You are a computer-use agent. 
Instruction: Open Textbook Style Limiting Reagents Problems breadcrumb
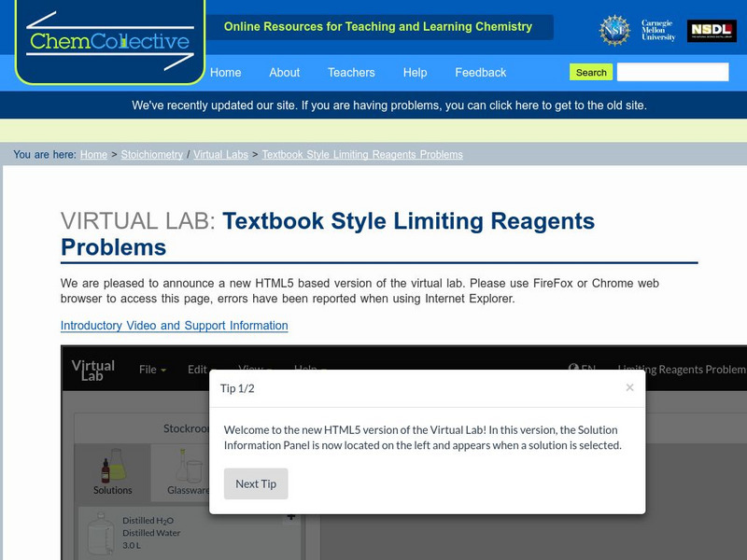[x=362, y=155]
